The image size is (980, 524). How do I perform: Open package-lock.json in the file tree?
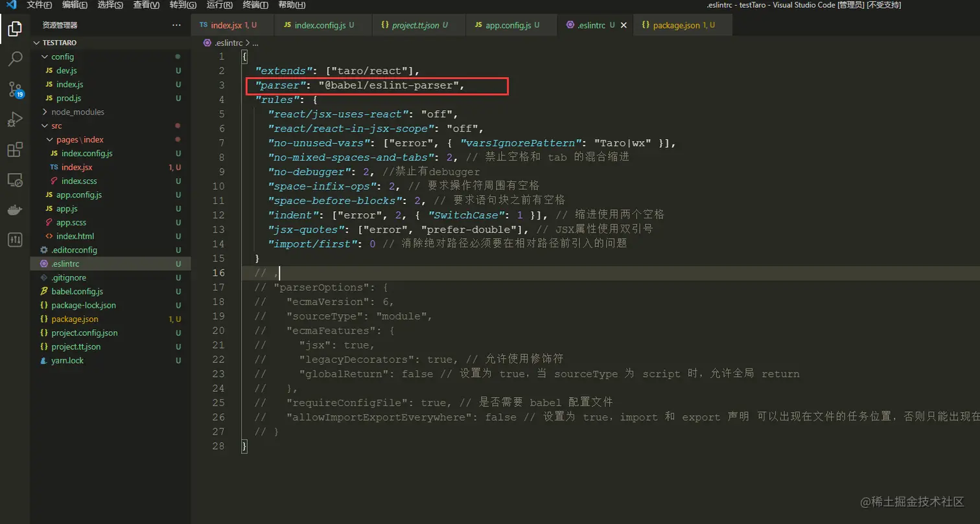(110, 305)
